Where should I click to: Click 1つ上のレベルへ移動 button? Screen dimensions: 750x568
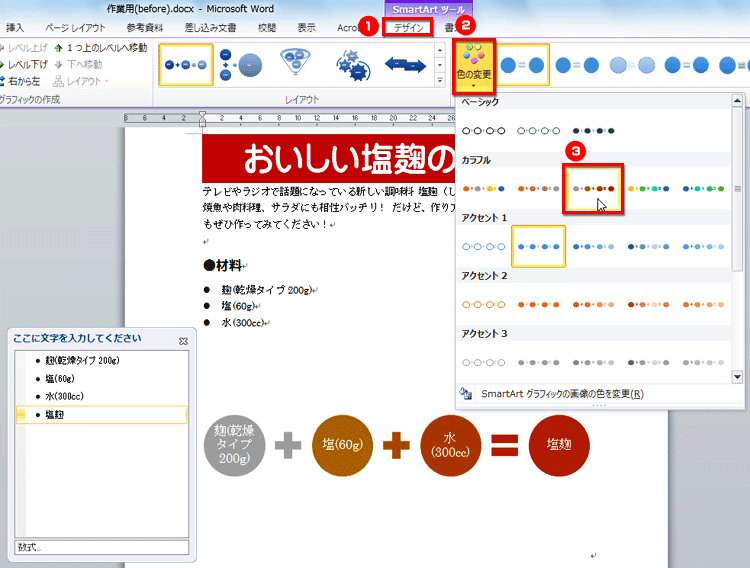coord(101,48)
